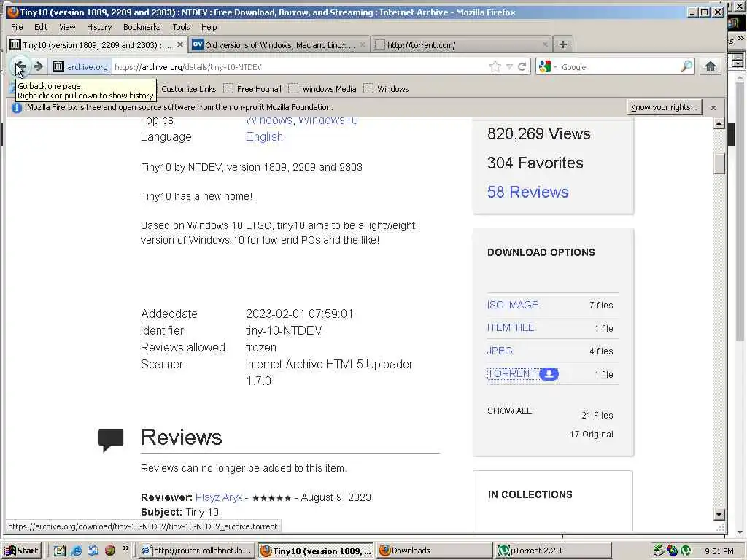Open the ISO IMAGE download option
Viewport: 747px width, 560px height.
click(513, 305)
